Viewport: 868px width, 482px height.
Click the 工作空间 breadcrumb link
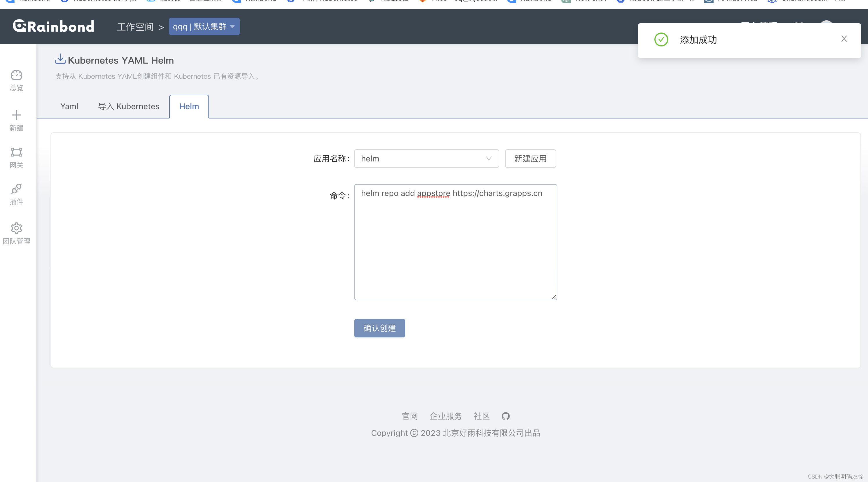click(x=135, y=27)
